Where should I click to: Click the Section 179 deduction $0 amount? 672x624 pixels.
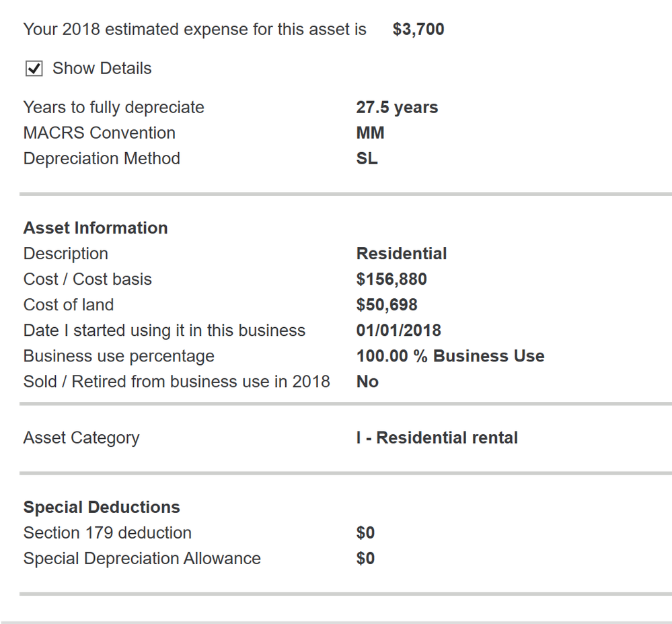click(365, 533)
